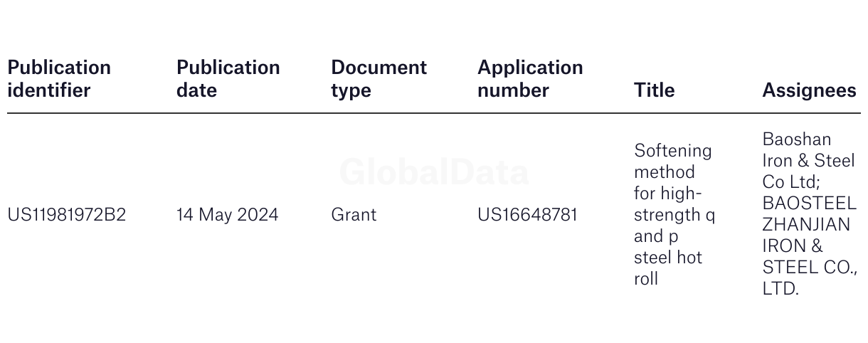Screen dimensions: 868x343
Task: Select the Grant document type cell
Action: [x=354, y=215]
